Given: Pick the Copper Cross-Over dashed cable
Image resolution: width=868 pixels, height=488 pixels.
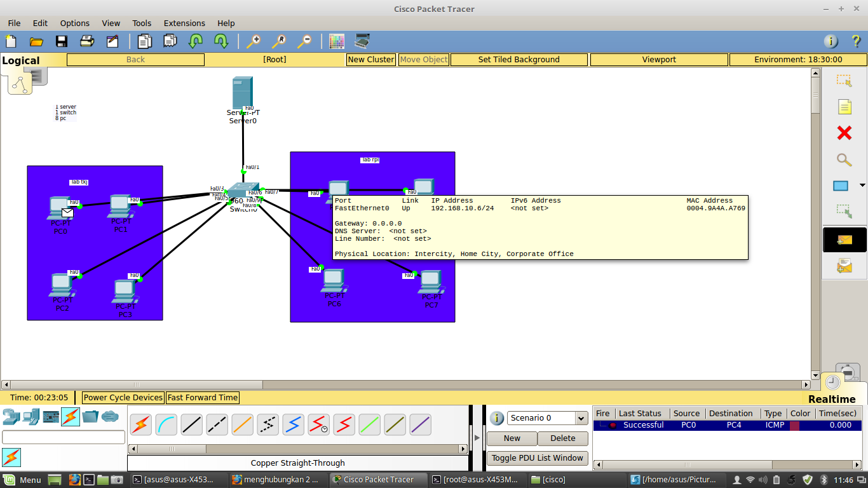Looking at the screenshot, I should (217, 424).
